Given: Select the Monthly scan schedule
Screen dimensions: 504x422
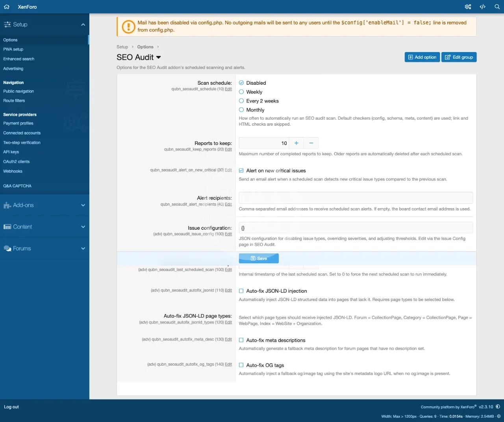Looking at the screenshot, I should [241, 110].
